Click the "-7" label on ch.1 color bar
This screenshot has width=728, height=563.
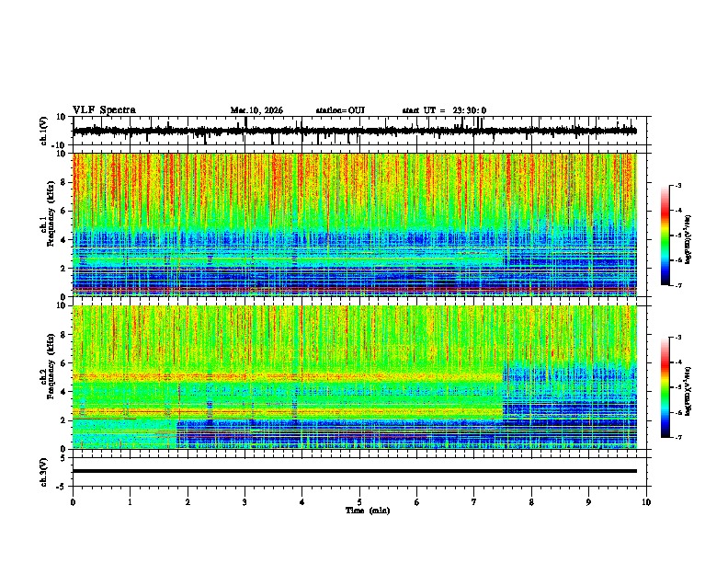click(x=677, y=285)
